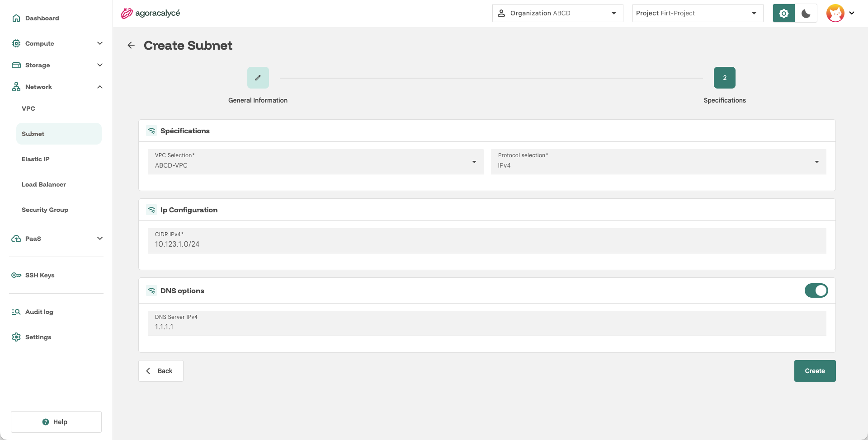Expand the Storage menu chevron
Image resolution: width=868 pixels, height=440 pixels.
coord(100,65)
